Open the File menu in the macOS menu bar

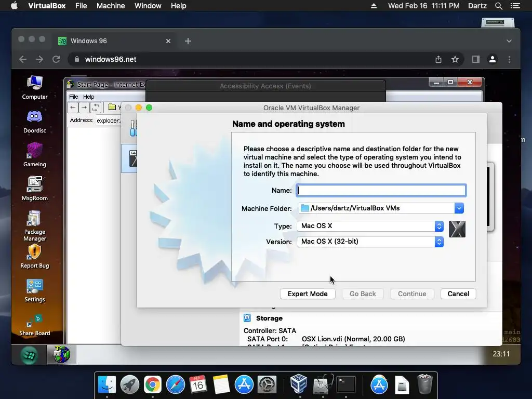[81, 6]
